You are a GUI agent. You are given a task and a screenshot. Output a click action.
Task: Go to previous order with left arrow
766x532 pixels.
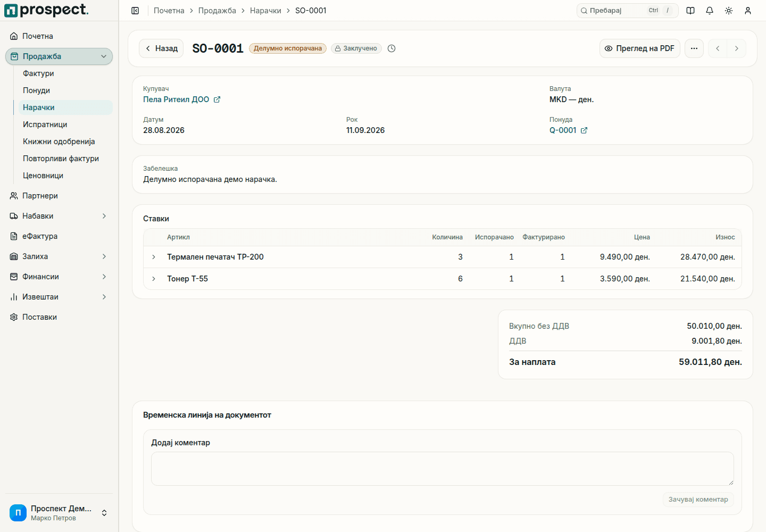718,48
